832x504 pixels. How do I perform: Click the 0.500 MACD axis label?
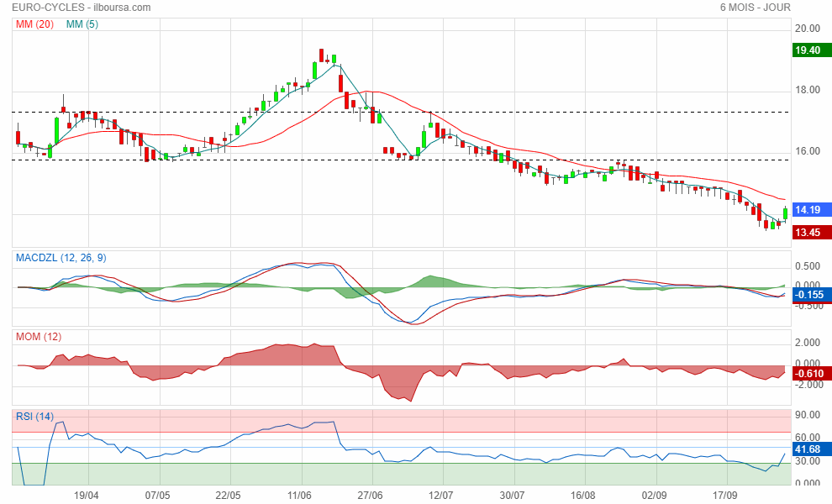click(x=807, y=266)
